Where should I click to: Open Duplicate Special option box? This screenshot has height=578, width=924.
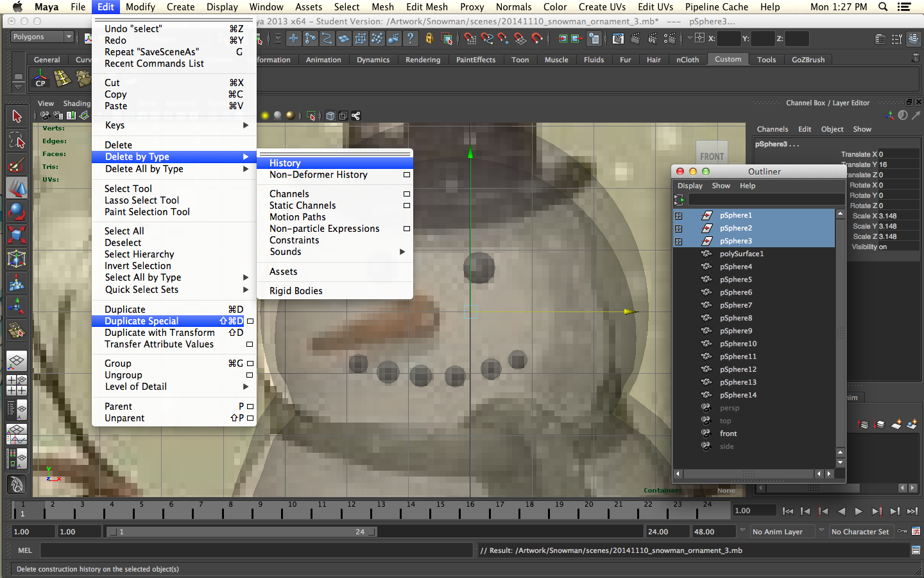click(250, 321)
